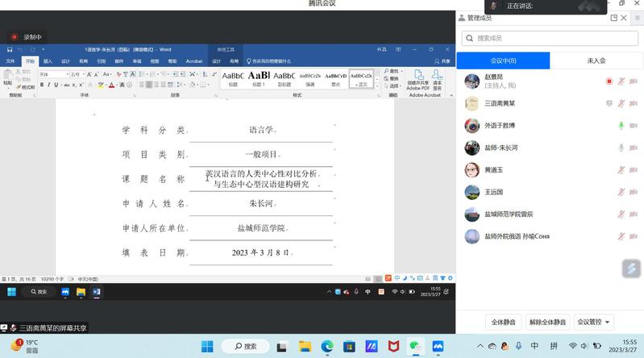Pop out the 管理成员 panel

(x=614, y=18)
